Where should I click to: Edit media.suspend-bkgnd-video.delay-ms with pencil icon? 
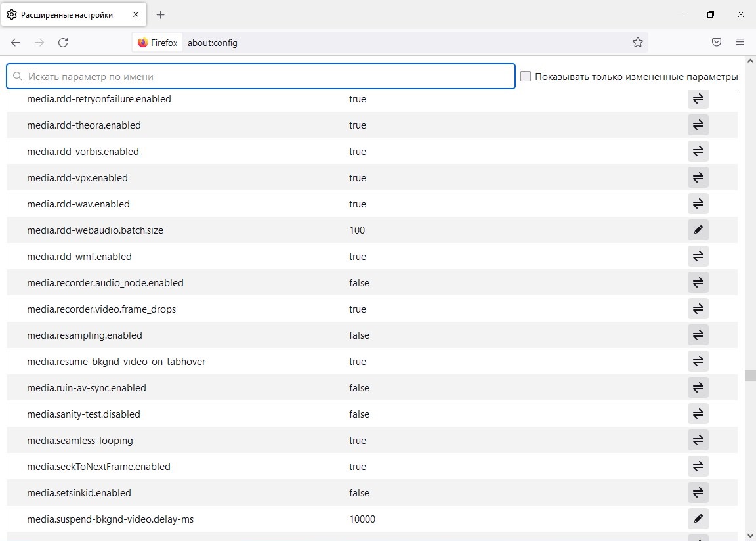(698, 519)
